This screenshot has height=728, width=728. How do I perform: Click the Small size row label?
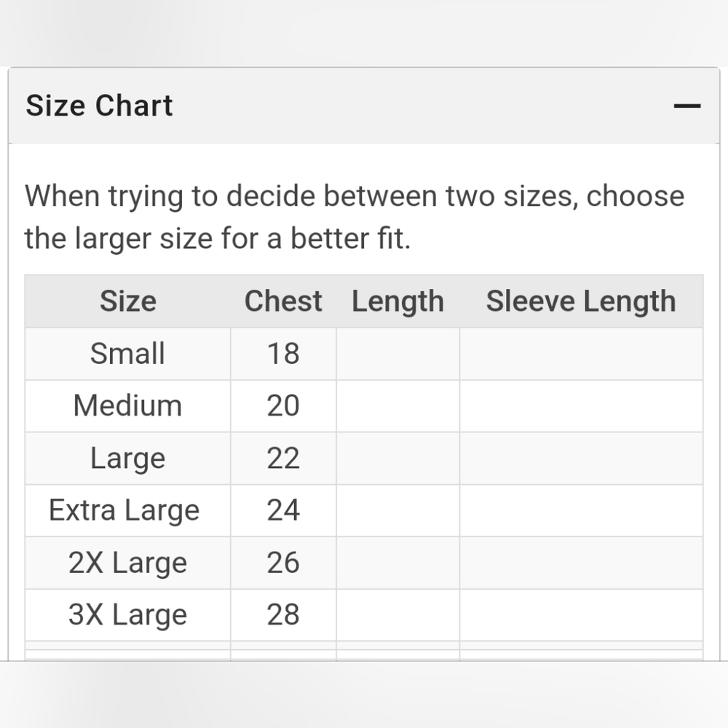click(127, 353)
